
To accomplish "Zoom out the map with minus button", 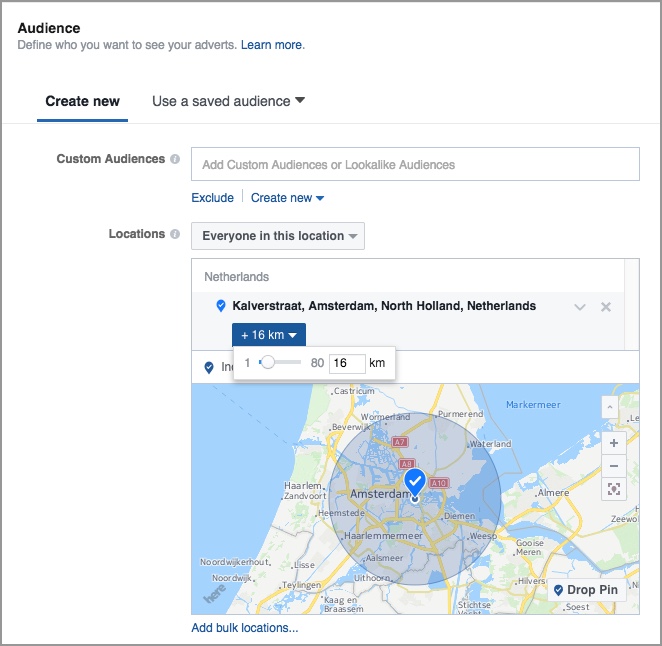I will [613, 466].
